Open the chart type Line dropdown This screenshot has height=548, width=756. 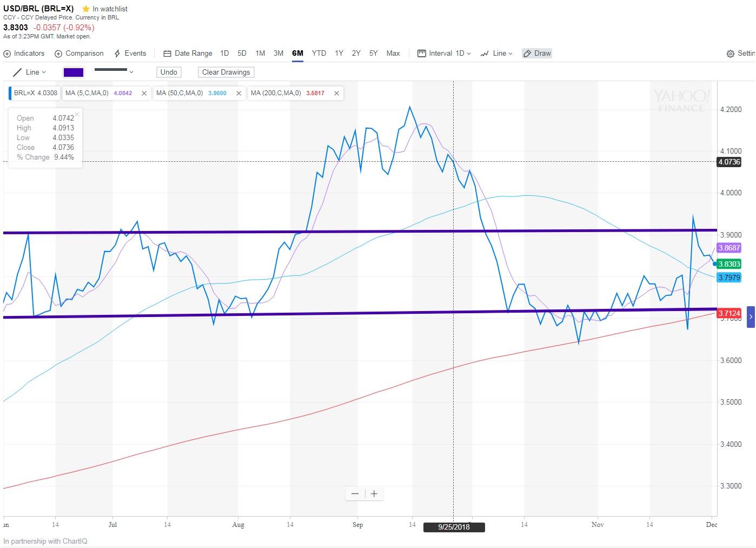coord(496,53)
